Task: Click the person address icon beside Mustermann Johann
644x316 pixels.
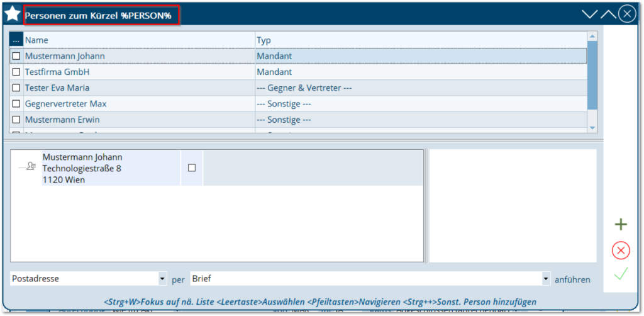Action: click(28, 167)
